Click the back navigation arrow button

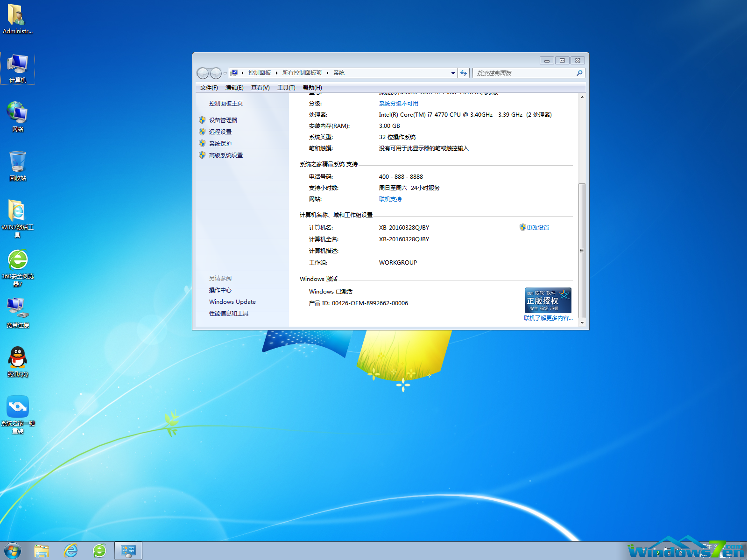pyautogui.click(x=203, y=73)
